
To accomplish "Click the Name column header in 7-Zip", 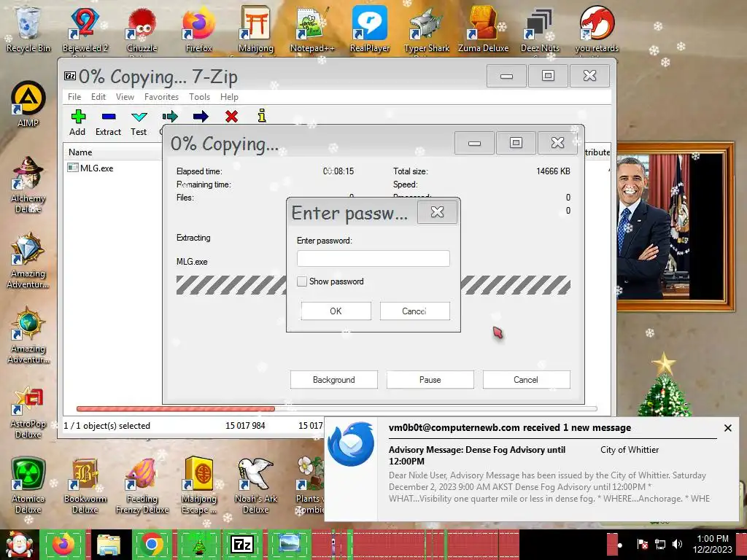I will (x=80, y=152).
